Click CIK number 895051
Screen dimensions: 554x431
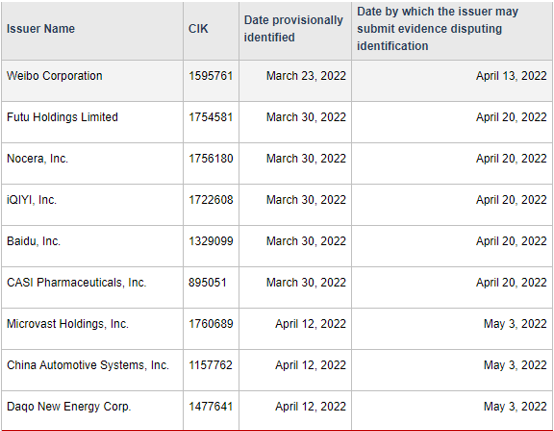[x=207, y=283]
